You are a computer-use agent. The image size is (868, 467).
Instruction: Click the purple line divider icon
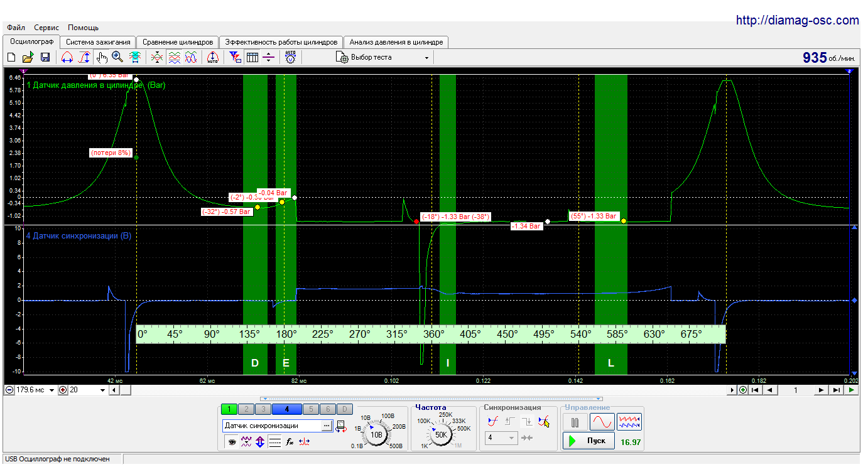coord(269,57)
